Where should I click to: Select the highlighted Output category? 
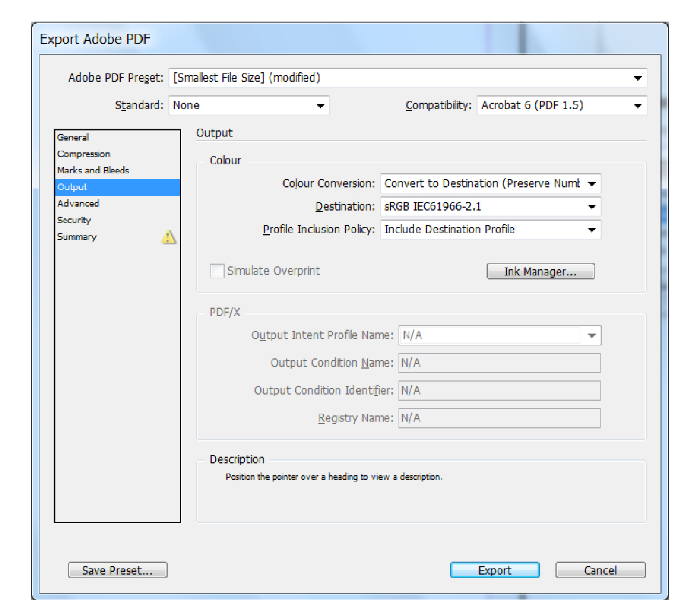117,187
